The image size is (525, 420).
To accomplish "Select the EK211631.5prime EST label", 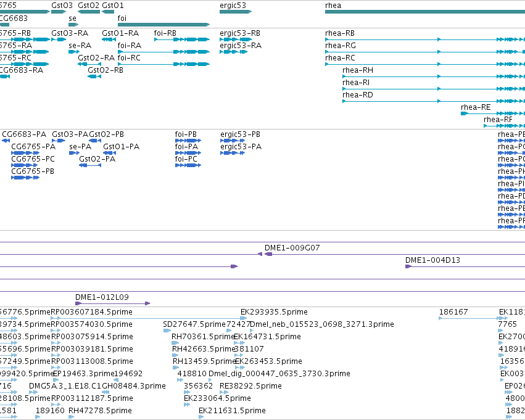I will [232, 411].
